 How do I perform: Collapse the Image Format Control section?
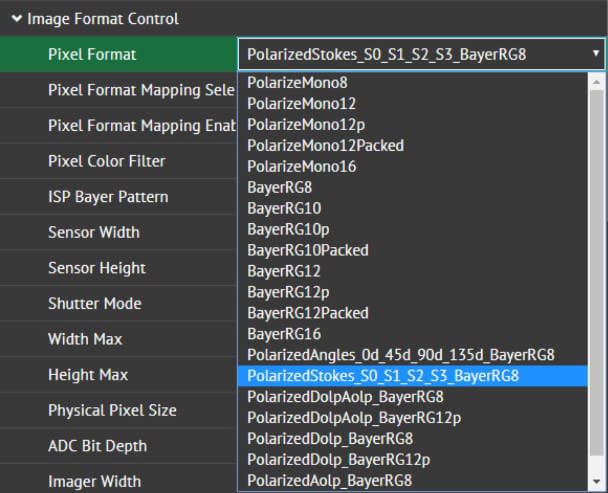[17, 18]
